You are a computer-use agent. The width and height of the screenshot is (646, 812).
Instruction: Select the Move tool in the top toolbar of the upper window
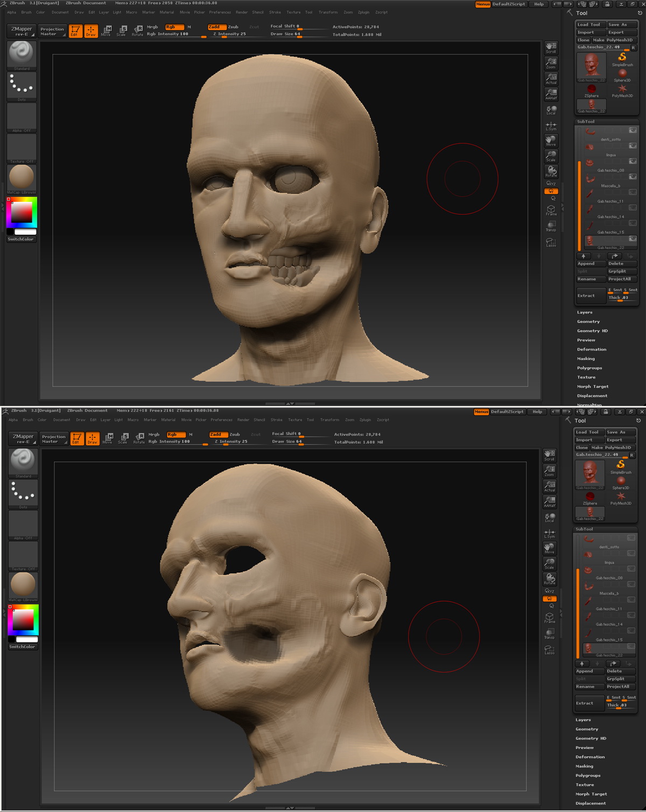point(107,31)
